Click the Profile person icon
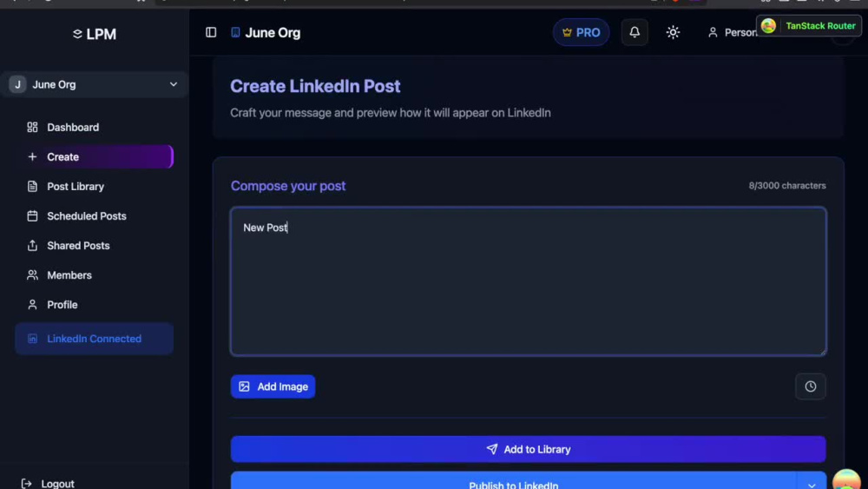This screenshot has height=489, width=868. pyautogui.click(x=32, y=305)
